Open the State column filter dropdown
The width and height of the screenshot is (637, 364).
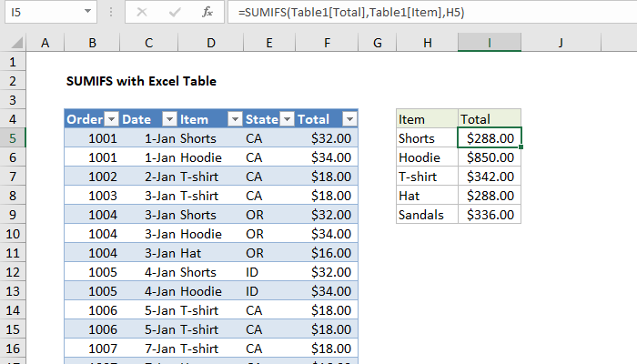287,119
